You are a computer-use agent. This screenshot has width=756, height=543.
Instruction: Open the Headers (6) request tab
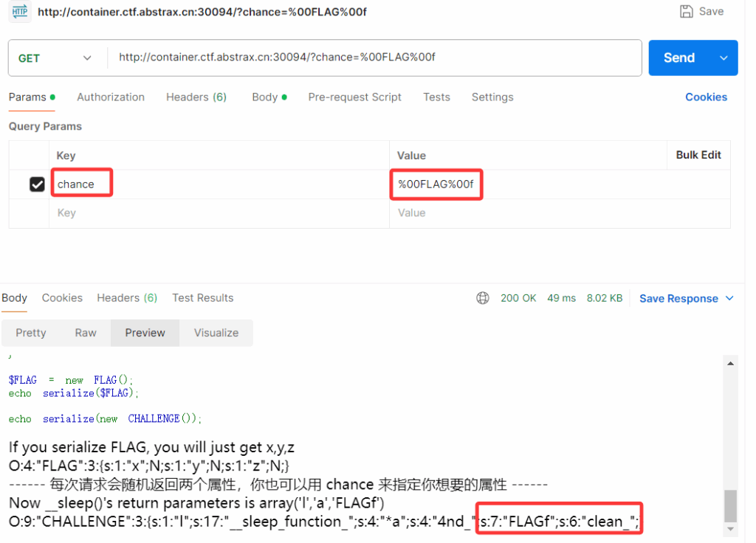point(196,97)
